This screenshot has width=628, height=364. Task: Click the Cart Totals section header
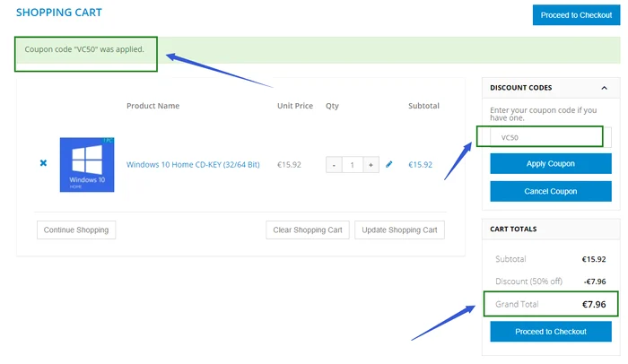(x=514, y=230)
